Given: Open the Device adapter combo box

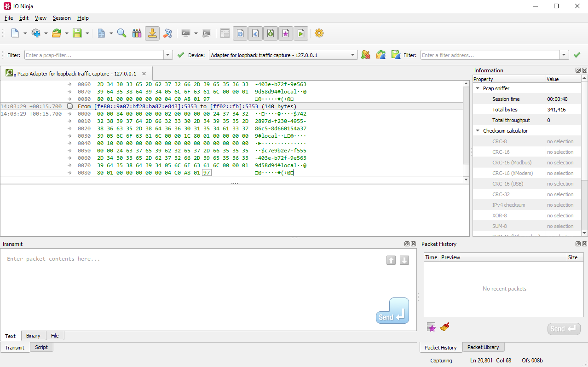Looking at the screenshot, I should (x=283, y=55).
